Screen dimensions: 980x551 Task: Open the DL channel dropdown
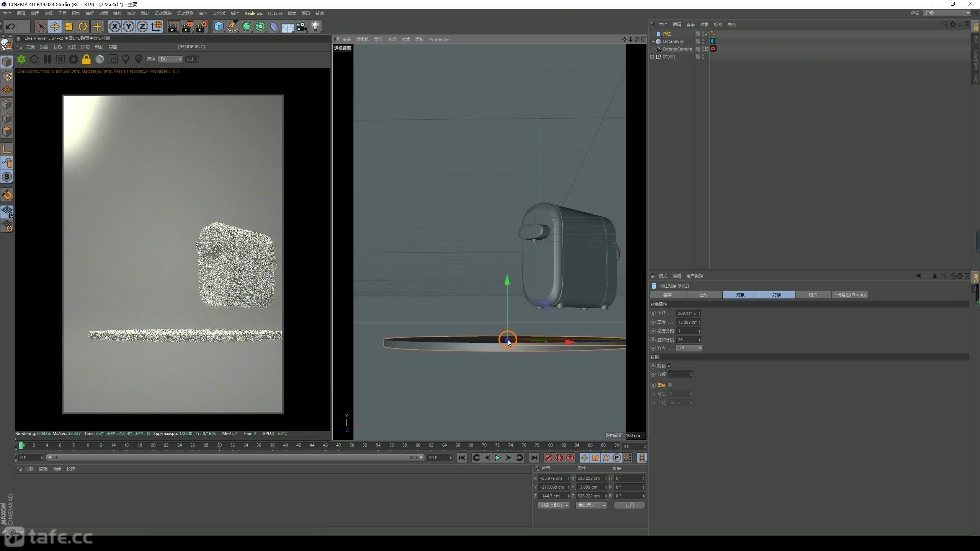click(171, 59)
